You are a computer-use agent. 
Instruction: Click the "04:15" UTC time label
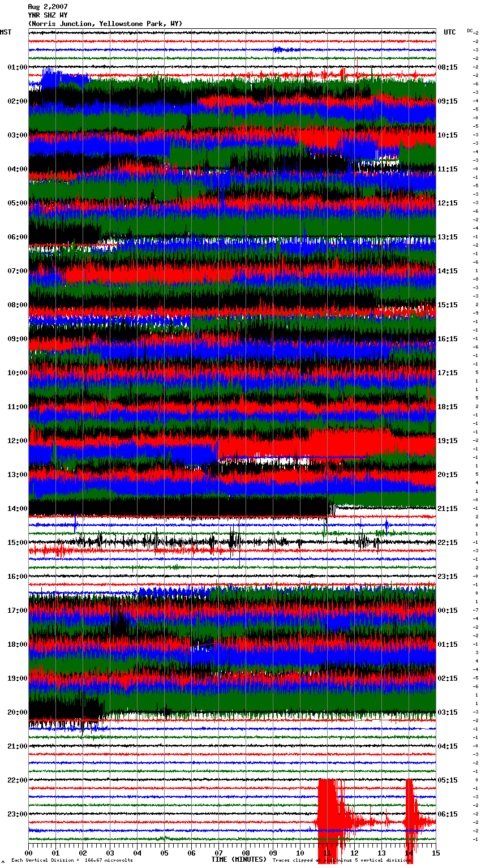(x=448, y=746)
